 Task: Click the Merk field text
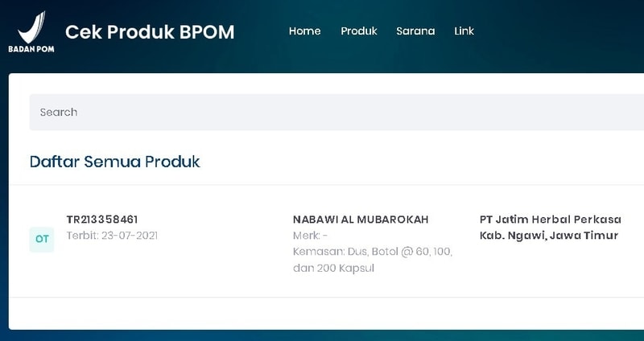click(x=310, y=236)
